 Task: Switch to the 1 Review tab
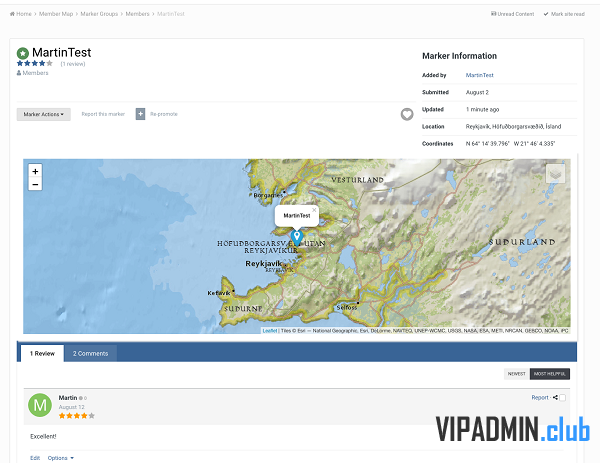click(42, 354)
